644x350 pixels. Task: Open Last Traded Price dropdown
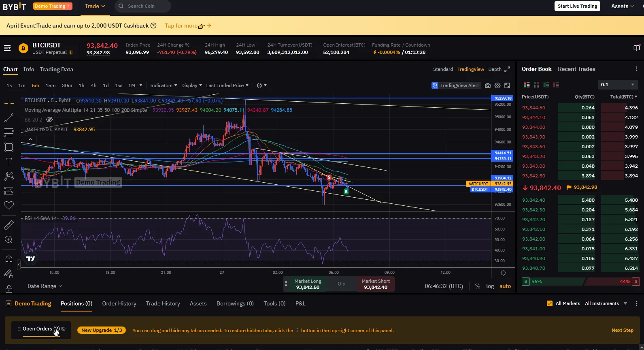click(227, 85)
